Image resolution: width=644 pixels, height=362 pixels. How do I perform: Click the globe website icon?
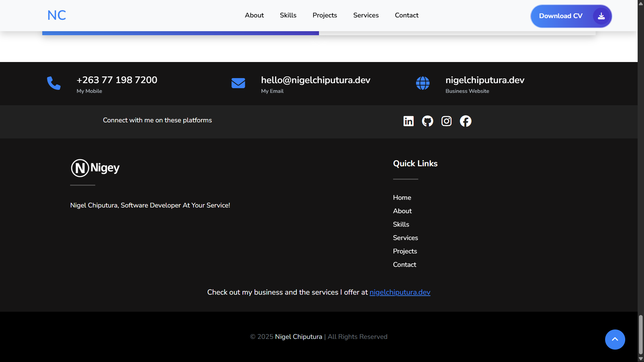click(423, 83)
